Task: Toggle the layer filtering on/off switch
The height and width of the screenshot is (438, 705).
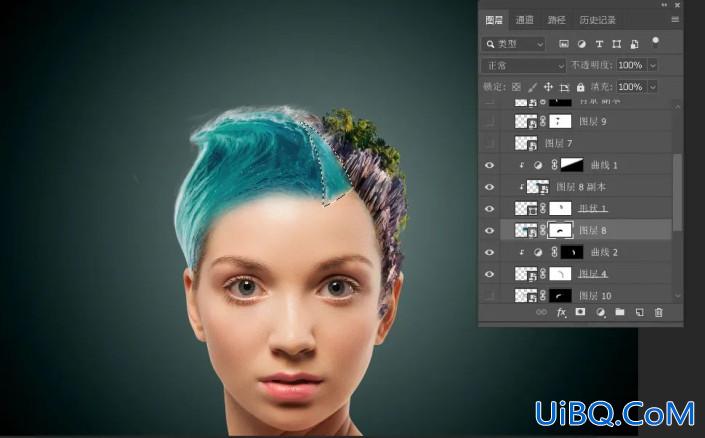Action: coord(655,43)
